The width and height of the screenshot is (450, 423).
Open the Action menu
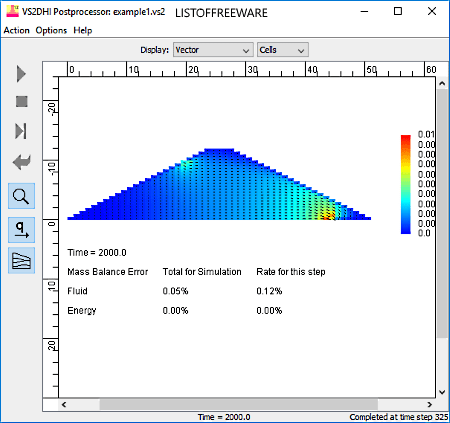(17, 30)
